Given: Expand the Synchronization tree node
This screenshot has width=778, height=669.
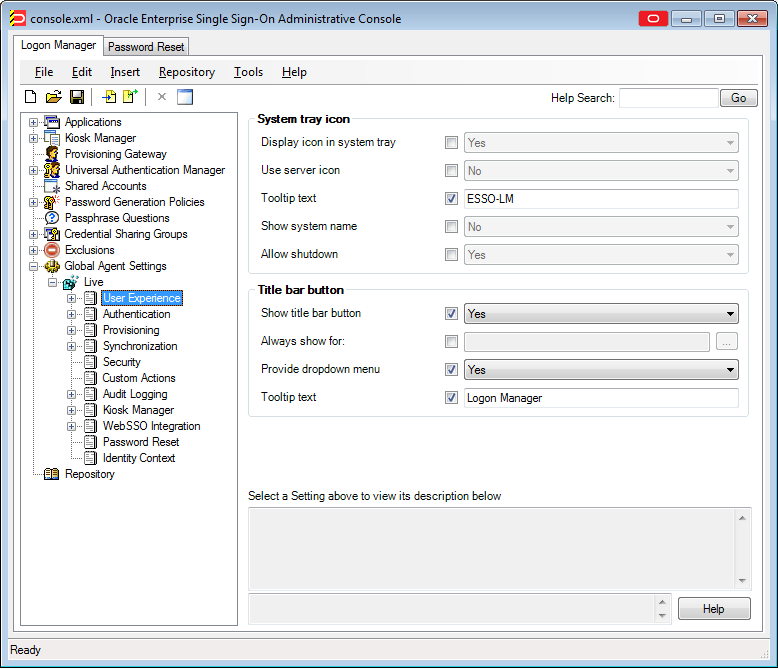Looking at the screenshot, I should tap(71, 346).
